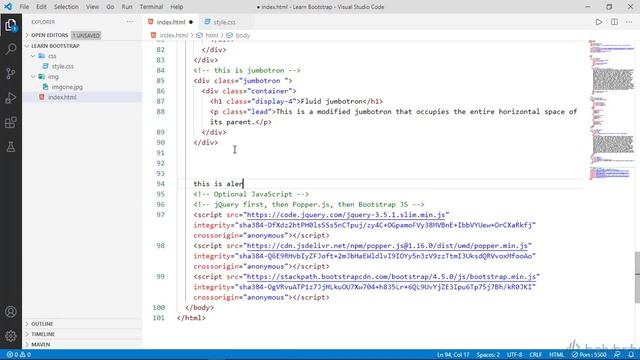Click the 'this is jumbotron' comment
This screenshot has height=360, width=640.
click(247, 70)
